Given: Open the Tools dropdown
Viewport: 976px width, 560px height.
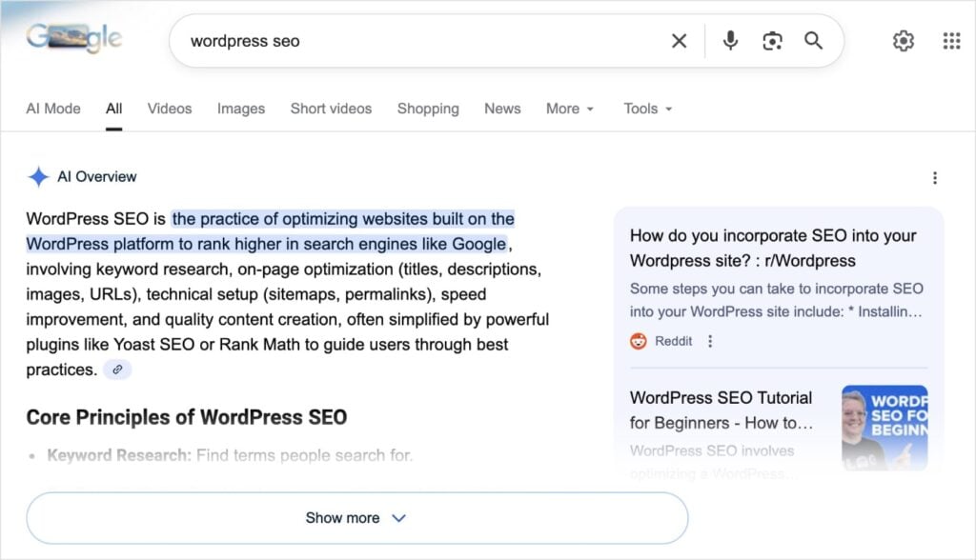Looking at the screenshot, I should 647,109.
